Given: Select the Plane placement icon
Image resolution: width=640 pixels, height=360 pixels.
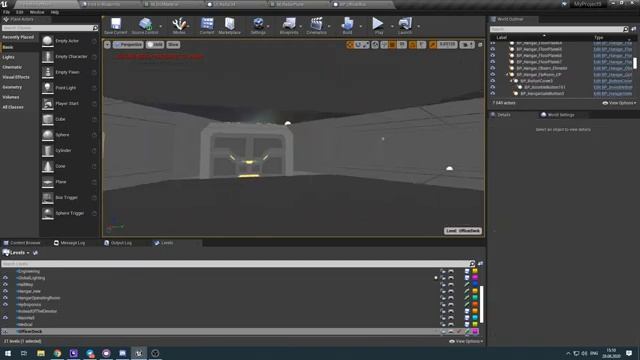Looking at the screenshot, I should pyautogui.click(x=48, y=182).
